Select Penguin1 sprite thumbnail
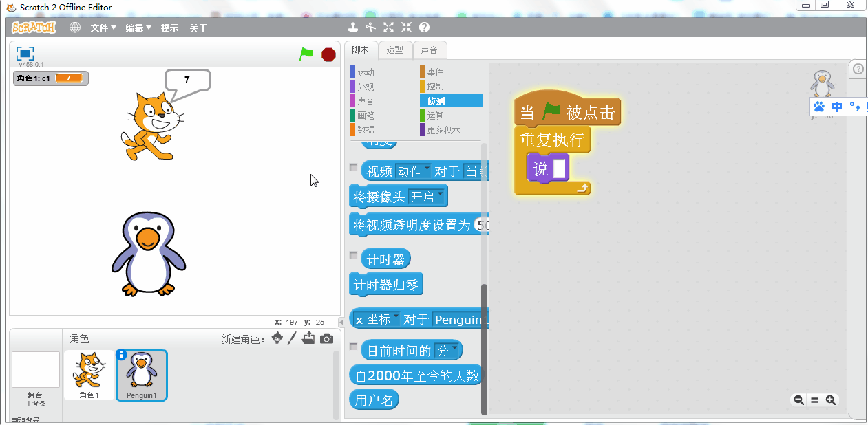The image size is (868, 425). pos(141,375)
